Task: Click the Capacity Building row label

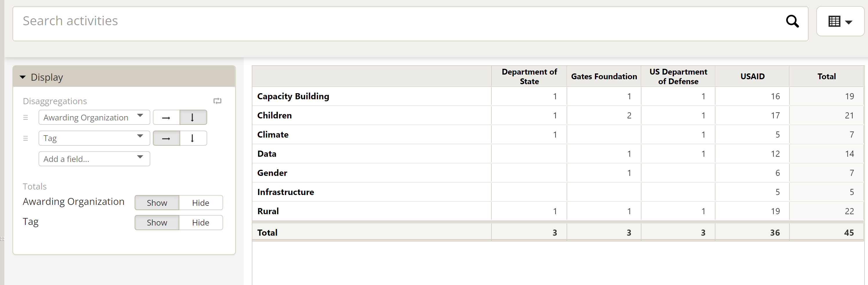Action: (293, 96)
